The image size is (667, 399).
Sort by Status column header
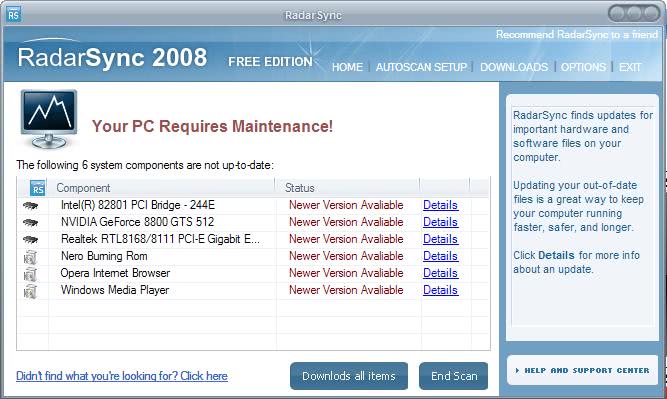point(299,188)
